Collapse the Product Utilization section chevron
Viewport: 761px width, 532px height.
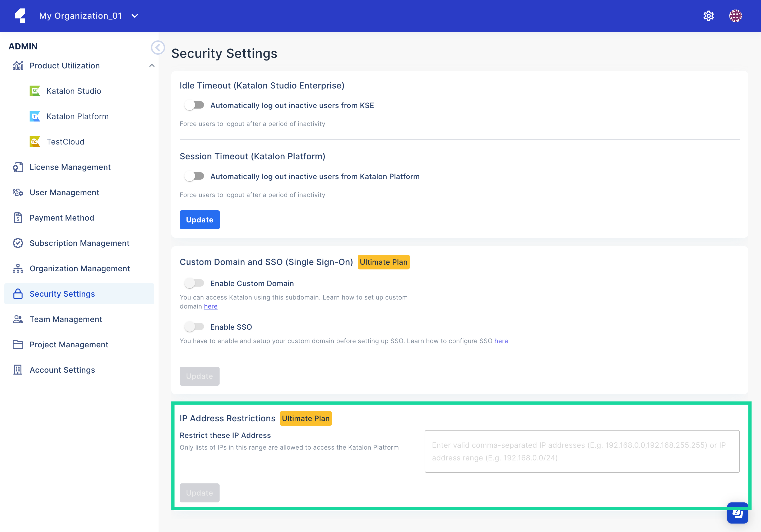pyautogui.click(x=152, y=66)
